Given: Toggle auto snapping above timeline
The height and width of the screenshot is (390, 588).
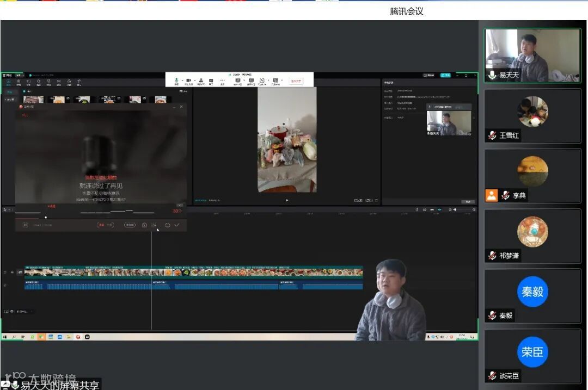Looking at the screenshot, I should 432,210.
